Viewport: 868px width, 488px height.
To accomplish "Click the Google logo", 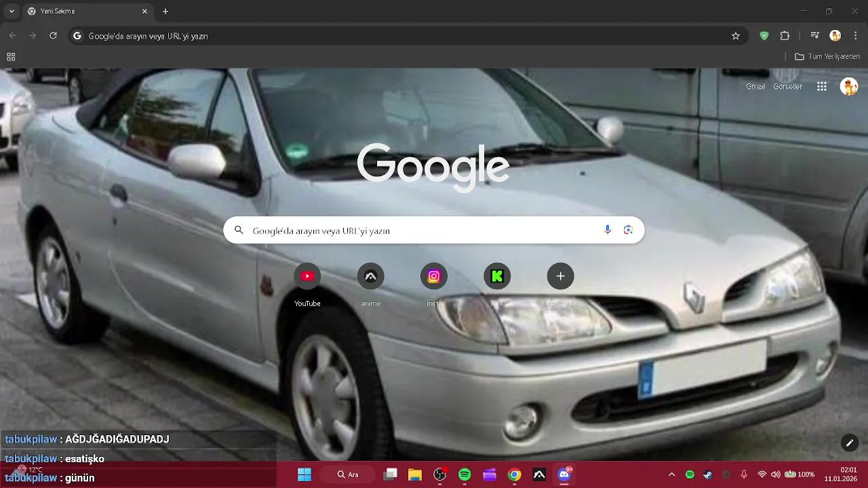I will 433,167.
